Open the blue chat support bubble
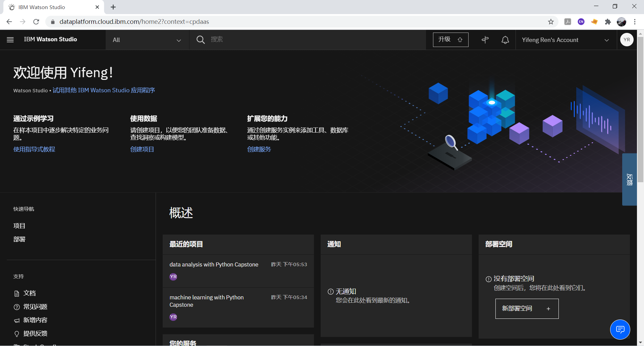Screen dimensions: 644x346 [620, 330]
